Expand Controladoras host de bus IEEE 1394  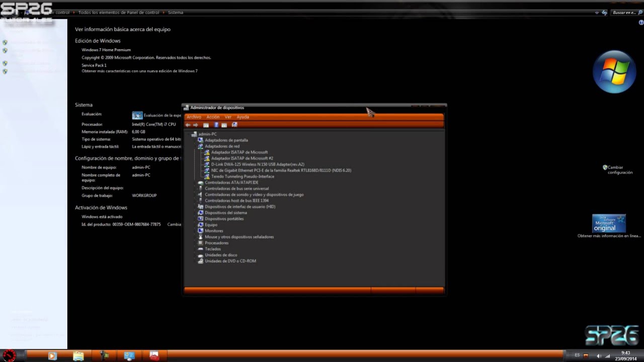pyautogui.click(x=195, y=201)
